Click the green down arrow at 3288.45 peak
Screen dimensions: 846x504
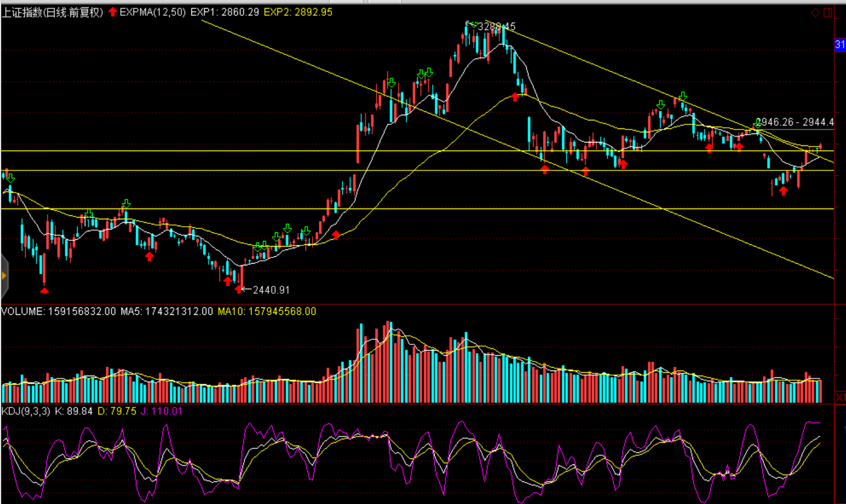coord(473,24)
